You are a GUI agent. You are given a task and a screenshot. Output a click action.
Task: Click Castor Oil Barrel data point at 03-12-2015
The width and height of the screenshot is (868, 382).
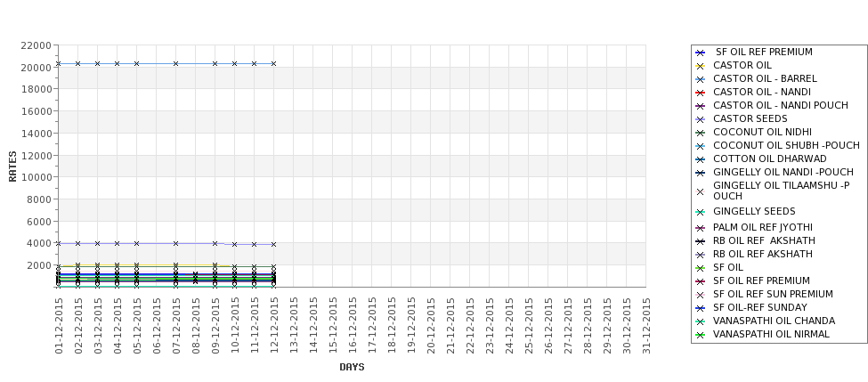click(97, 64)
